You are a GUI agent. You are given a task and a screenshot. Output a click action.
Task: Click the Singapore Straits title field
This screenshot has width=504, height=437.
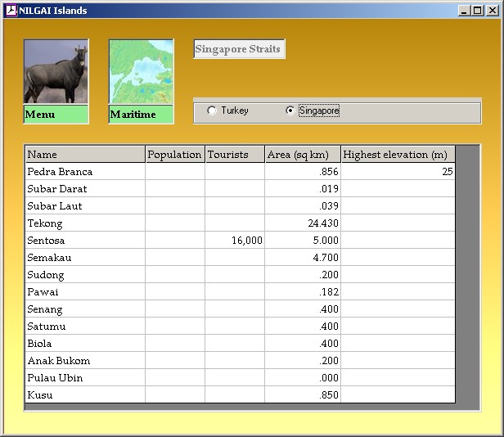click(x=238, y=49)
